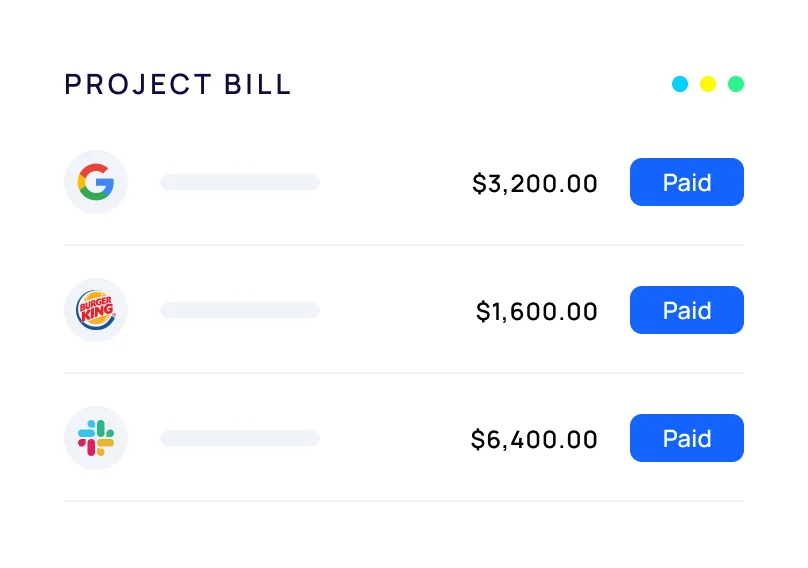Click the divider line below the Google row

coord(404,245)
